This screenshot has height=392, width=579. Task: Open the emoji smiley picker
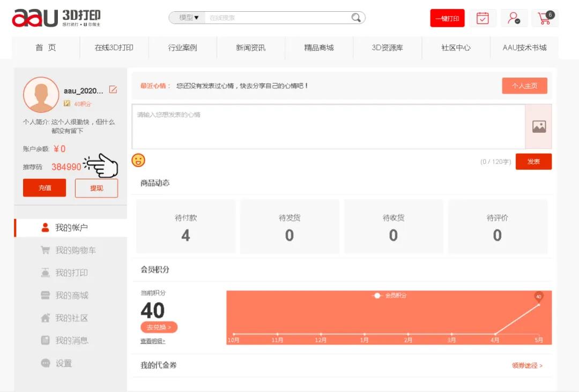[138, 160]
